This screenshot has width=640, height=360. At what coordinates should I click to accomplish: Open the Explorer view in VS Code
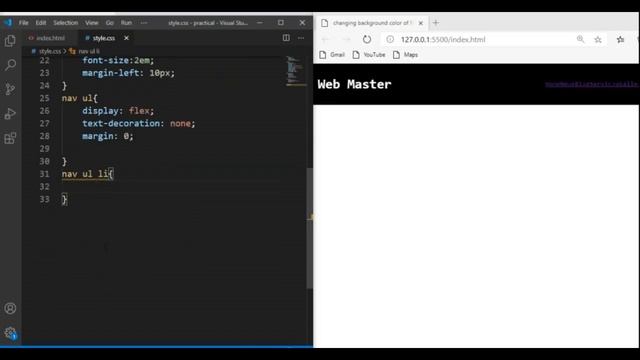(x=10, y=41)
